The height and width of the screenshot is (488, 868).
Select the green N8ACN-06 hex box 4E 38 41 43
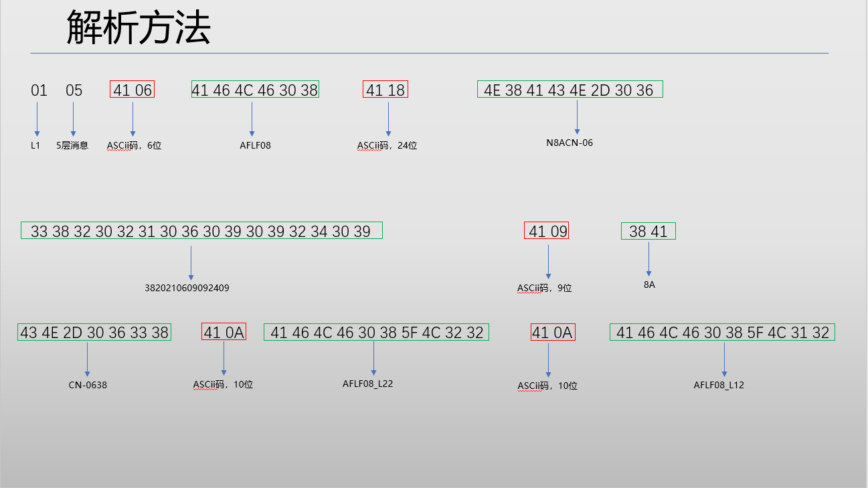click(570, 88)
